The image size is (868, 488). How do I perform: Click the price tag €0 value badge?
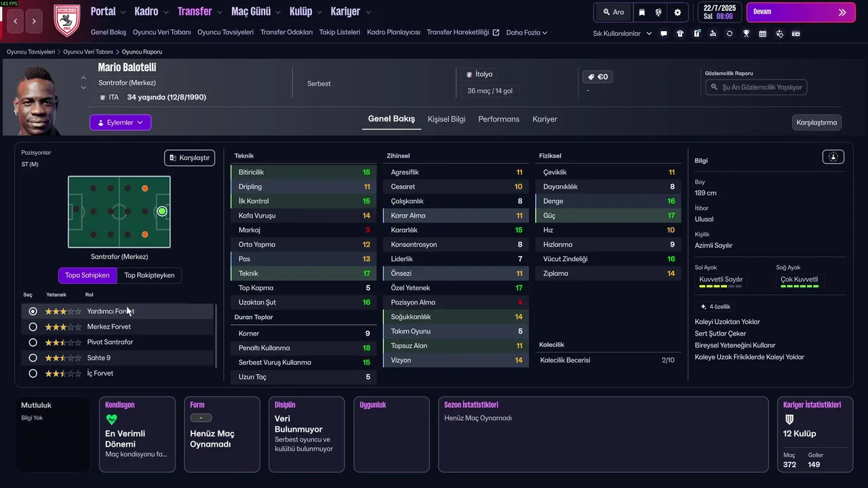point(597,77)
